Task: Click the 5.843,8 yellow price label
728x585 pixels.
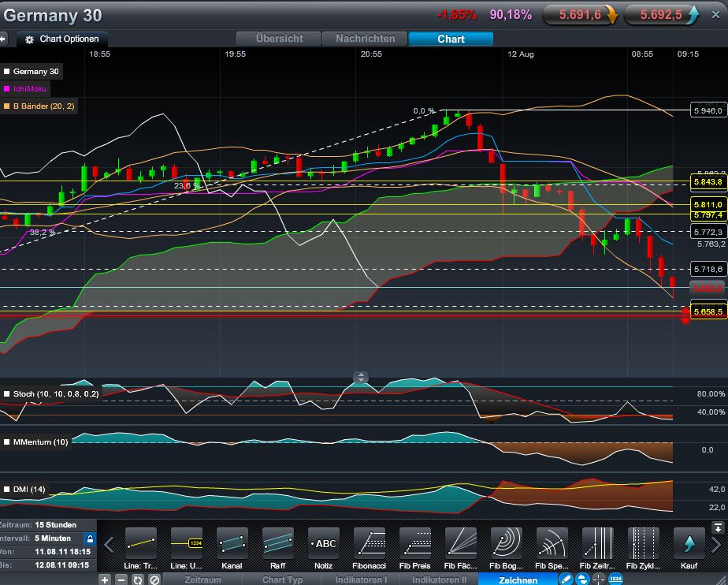Action: (708, 181)
